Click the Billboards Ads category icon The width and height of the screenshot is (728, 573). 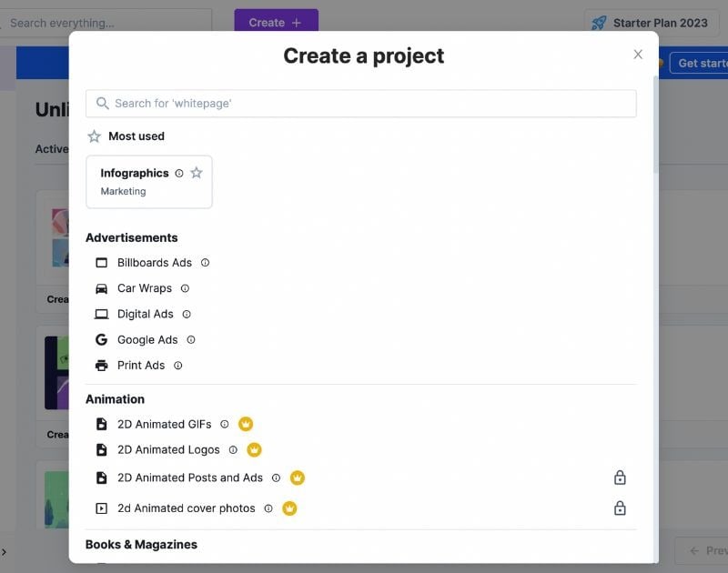coord(101,263)
